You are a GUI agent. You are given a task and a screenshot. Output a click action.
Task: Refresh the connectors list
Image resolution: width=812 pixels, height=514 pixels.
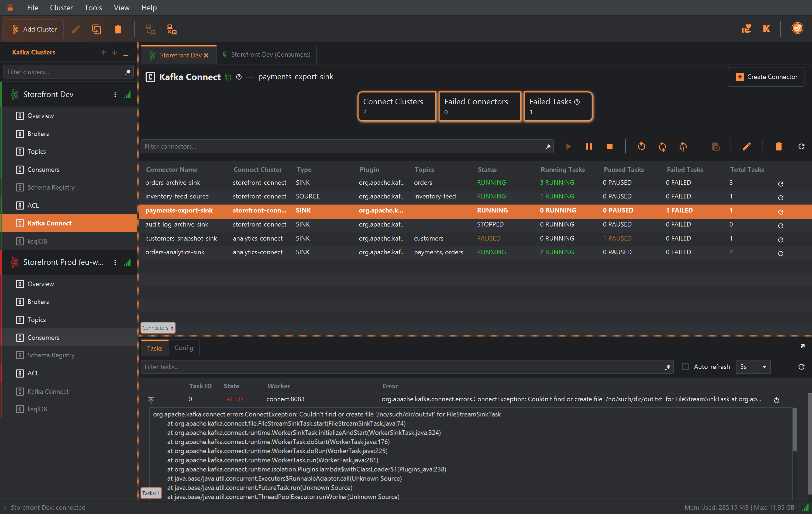(x=801, y=146)
